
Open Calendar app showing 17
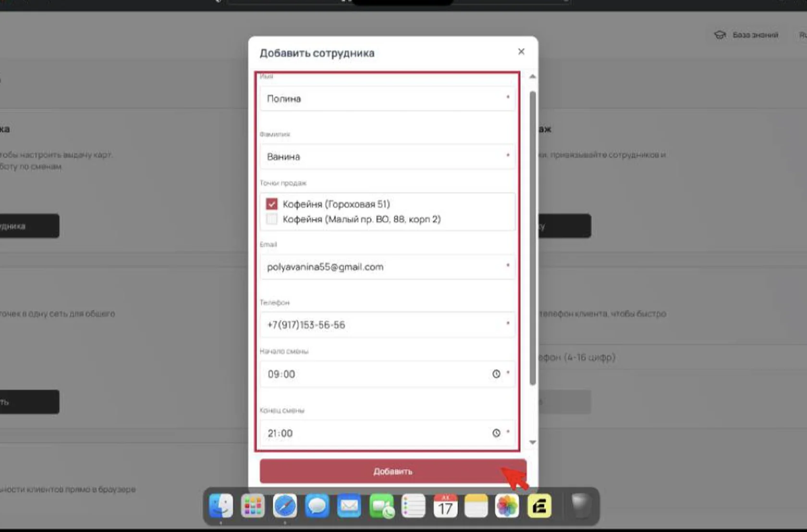(x=445, y=506)
